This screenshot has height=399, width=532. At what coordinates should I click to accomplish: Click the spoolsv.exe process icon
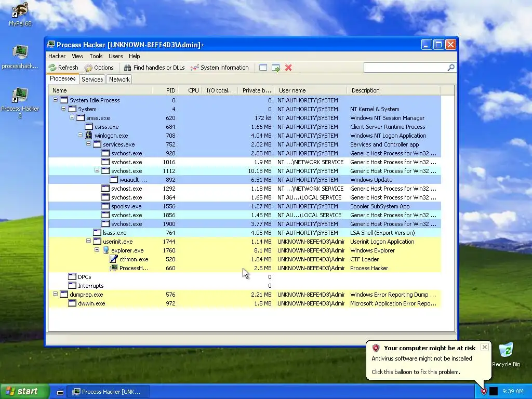105,206
